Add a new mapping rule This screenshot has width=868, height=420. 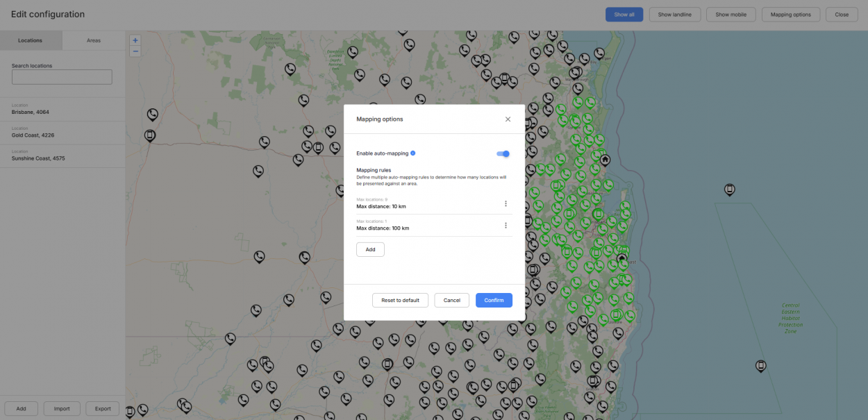[x=370, y=249]
